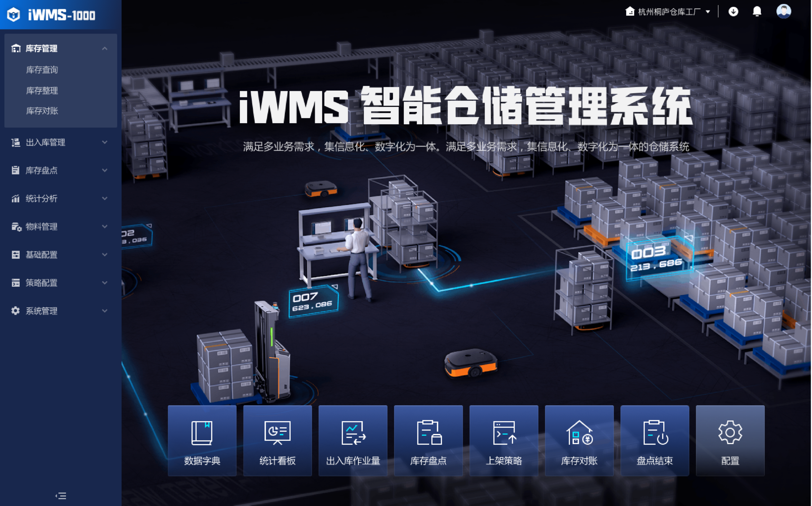
Task: Open notifications bell icon
Action: click(x=757, y=11)
